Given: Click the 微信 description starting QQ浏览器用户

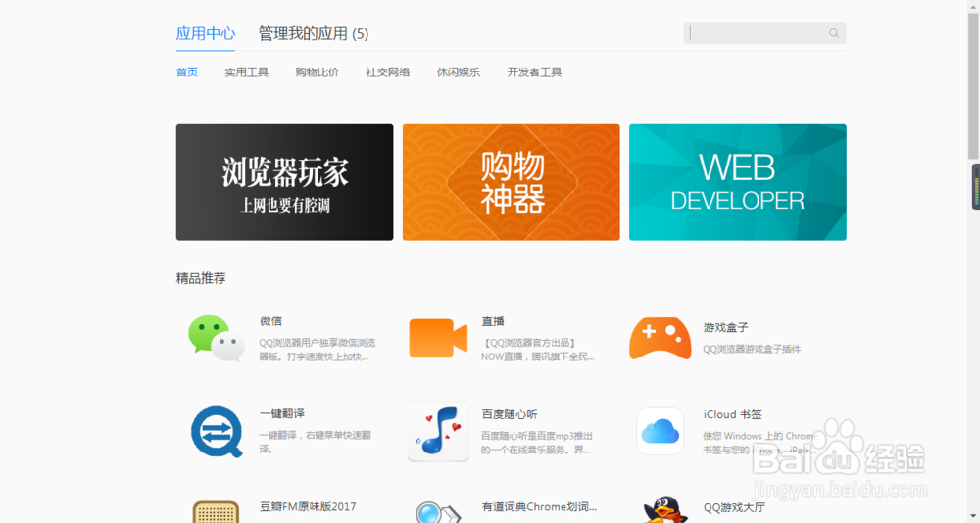Looking at the screenshot, I should 318,350.
